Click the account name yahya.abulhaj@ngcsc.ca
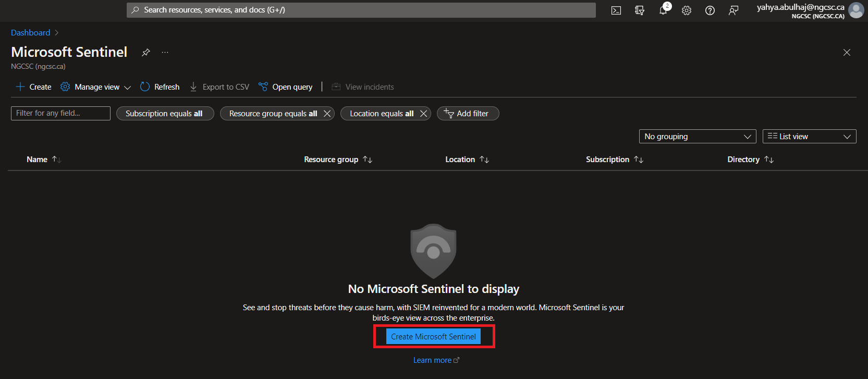 click(x=800, y=7)
